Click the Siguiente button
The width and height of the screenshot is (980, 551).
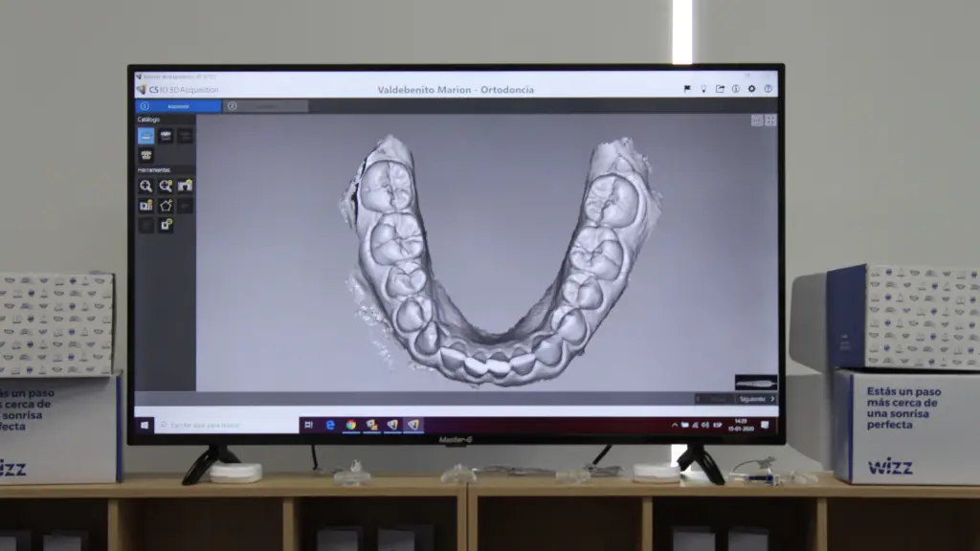[756, 399]
